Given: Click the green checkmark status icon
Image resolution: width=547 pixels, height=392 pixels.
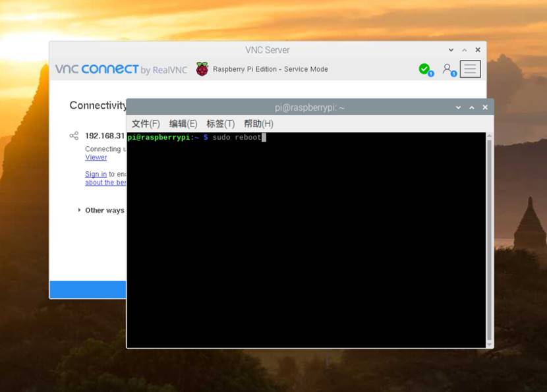Looking at the screenshot, I should (424, 69).
